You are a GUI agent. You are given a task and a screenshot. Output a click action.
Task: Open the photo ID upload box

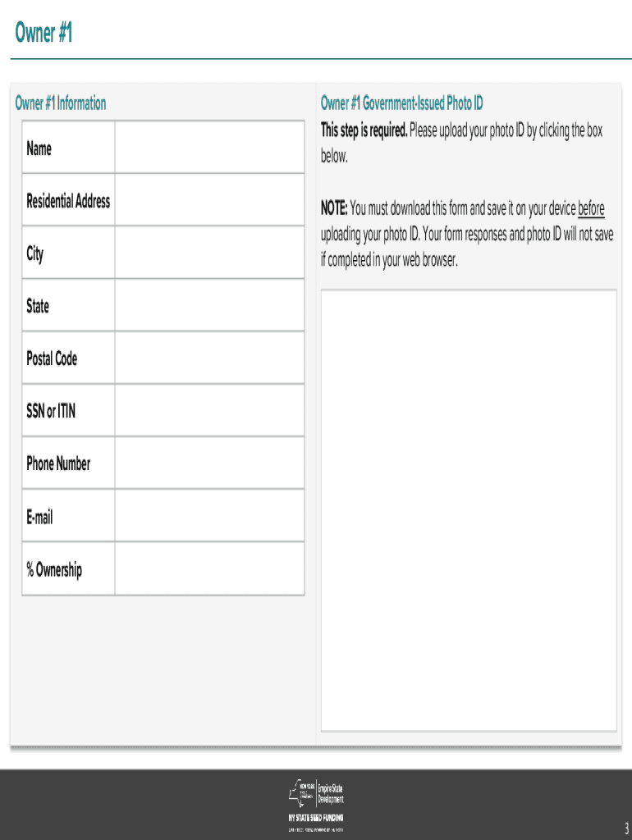click(x=468, y=509)
